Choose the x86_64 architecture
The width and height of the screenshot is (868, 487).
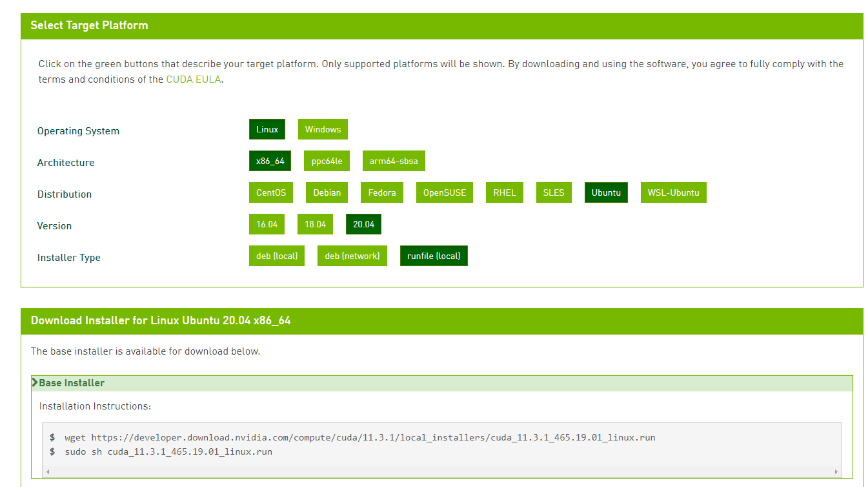pyautogui.click(x=270, y=161)
